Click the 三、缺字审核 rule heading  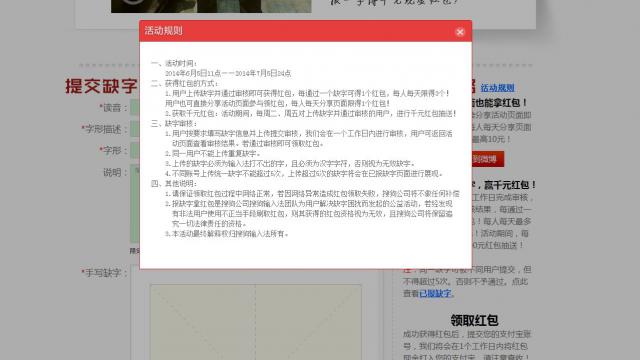tap(174, 123)
